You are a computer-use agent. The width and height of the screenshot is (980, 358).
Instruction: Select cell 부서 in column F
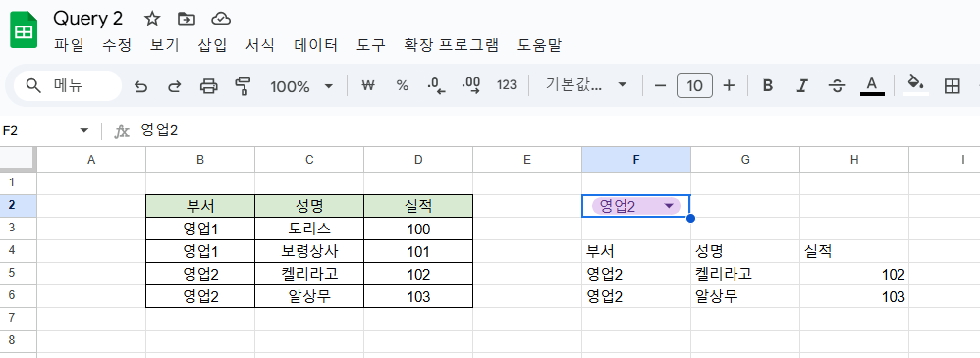[636, 251]
